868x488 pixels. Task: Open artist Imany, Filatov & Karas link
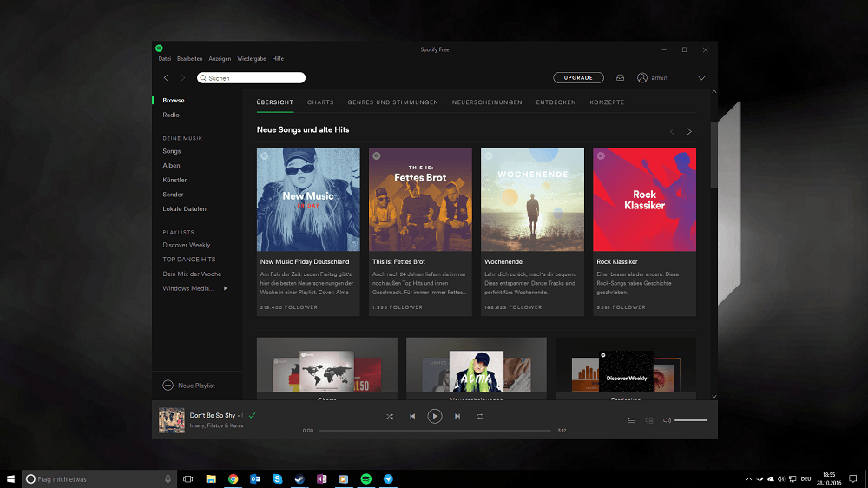[x=216, y=425]
